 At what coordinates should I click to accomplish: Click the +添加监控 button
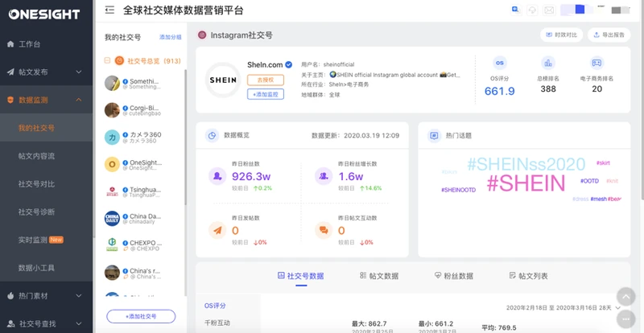coord(266,94)
